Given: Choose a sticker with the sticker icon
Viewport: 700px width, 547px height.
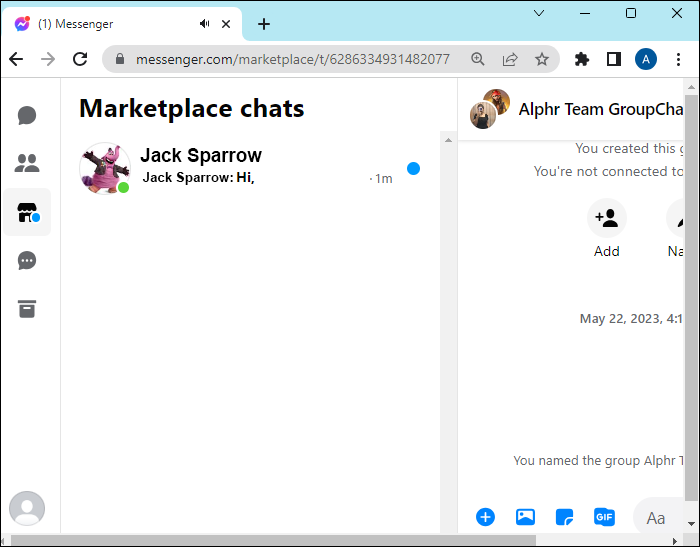Looking at the screenshot, I should coord(564,517).
